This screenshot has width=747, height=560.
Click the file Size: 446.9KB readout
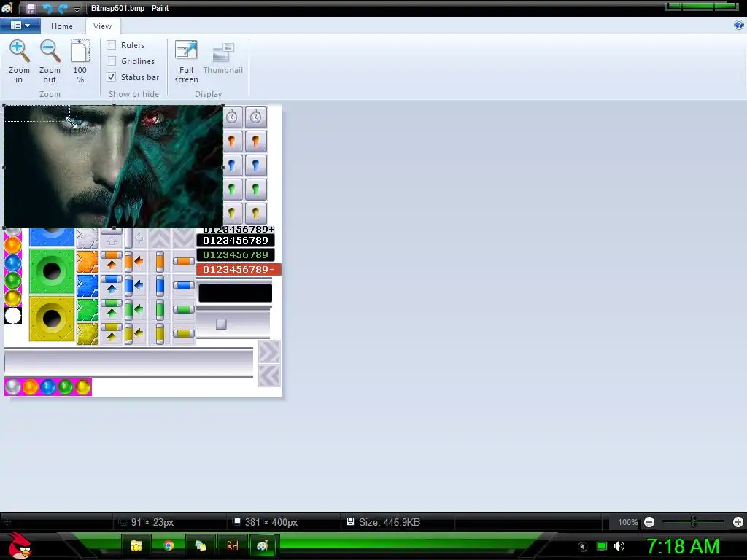pos(390,522)
